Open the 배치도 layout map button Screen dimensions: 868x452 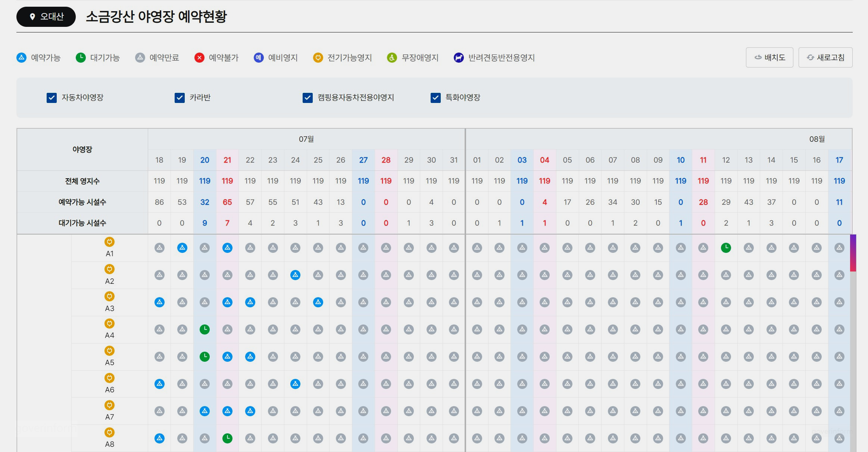[769, 57]
